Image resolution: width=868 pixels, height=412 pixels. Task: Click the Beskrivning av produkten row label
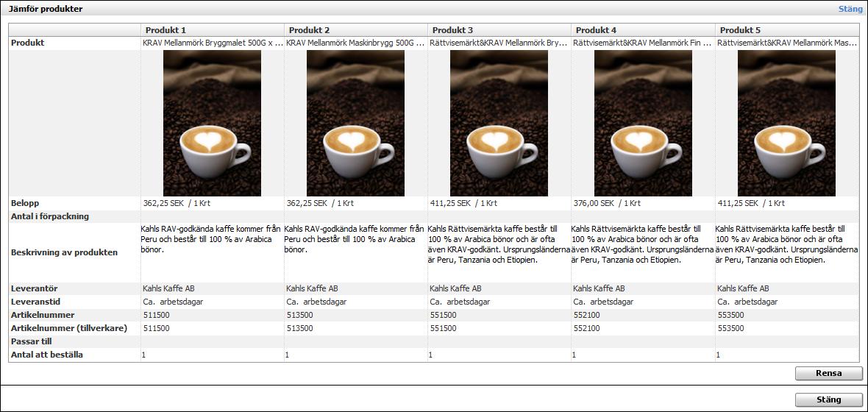(x=64, y=252)
